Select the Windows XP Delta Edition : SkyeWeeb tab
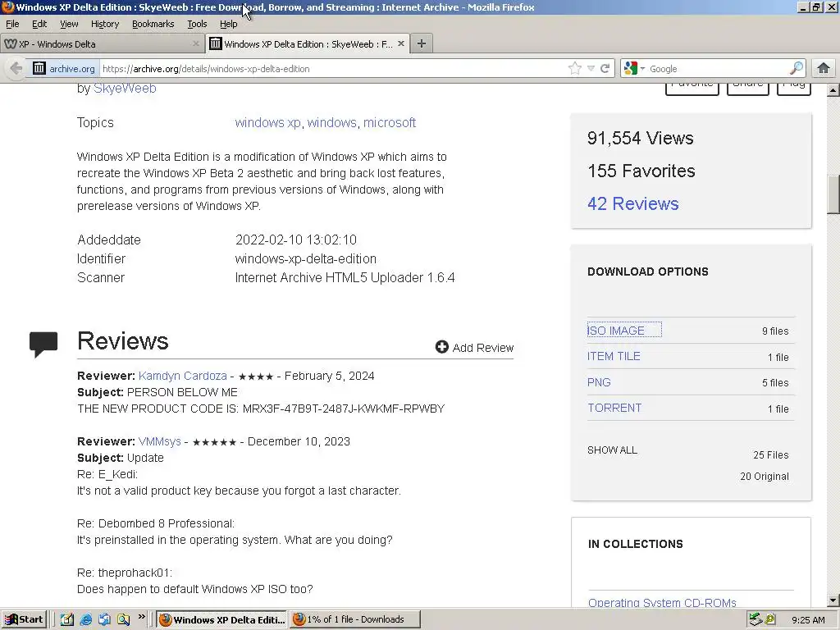 (x=308, y=44)
